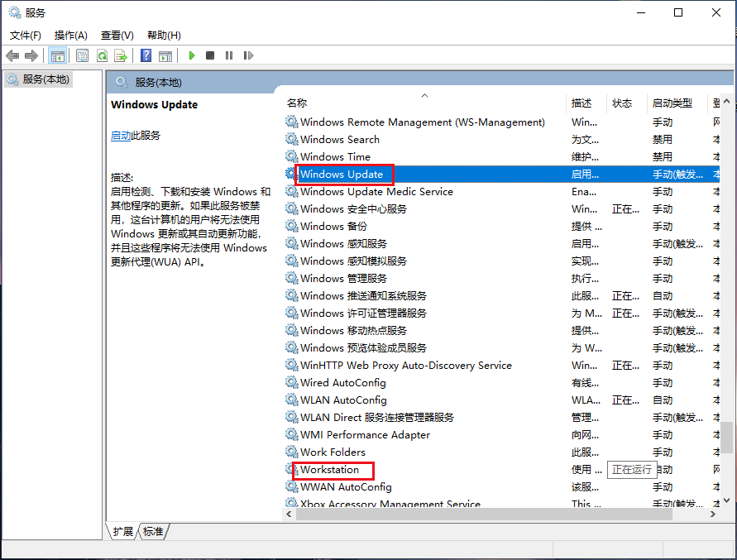Click gear icon beside Windows Search
This screenshot has width=737, height=560.
292,139
